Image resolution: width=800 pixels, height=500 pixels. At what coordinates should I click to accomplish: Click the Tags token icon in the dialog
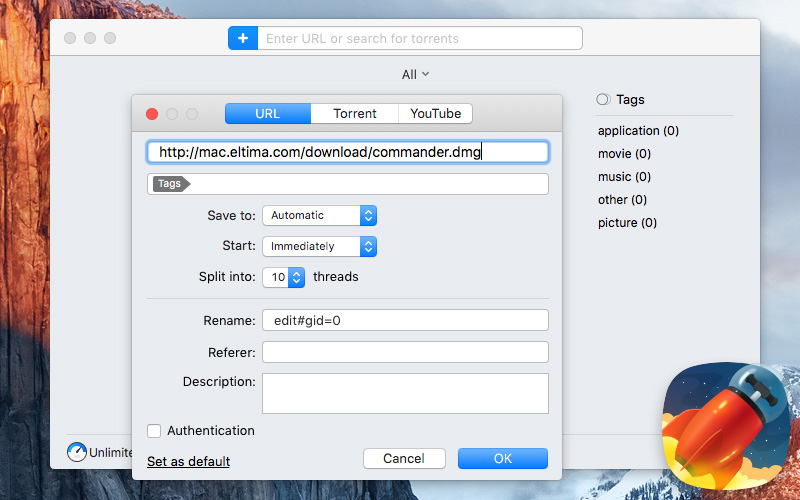pyautogui.click(x=171, y=184)
